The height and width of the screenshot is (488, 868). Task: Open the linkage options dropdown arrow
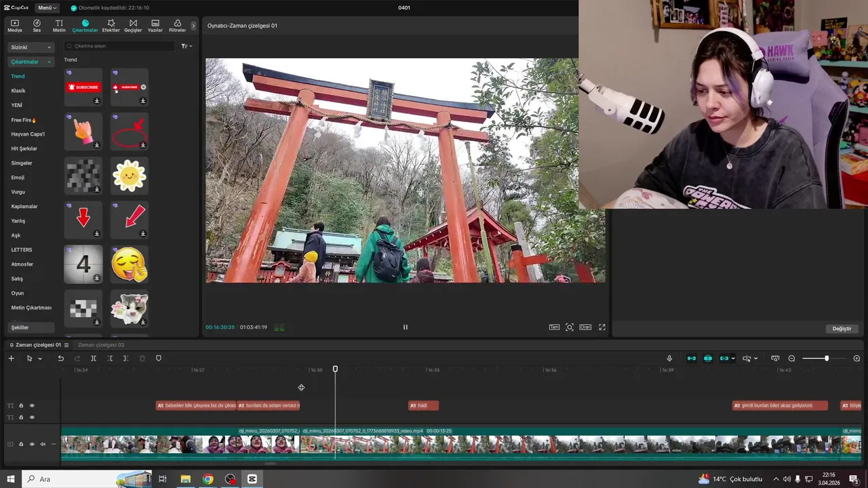click(x=733, y=359)
